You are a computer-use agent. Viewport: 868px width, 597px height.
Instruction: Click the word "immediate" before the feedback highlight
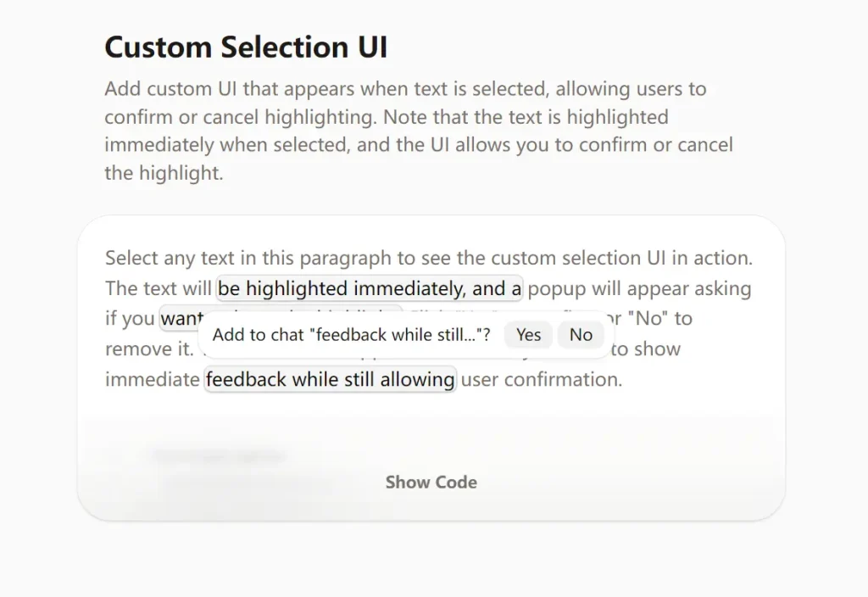(x=152, y=379)
